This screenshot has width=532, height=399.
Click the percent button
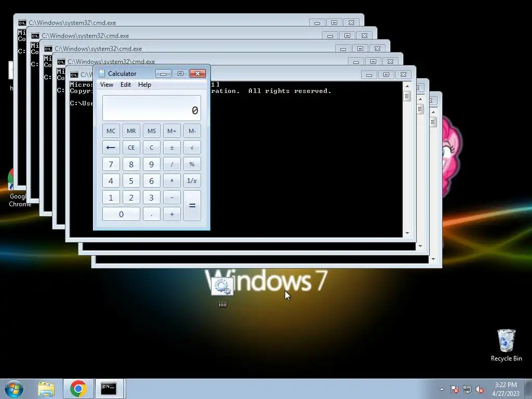[x=192, y=164]
